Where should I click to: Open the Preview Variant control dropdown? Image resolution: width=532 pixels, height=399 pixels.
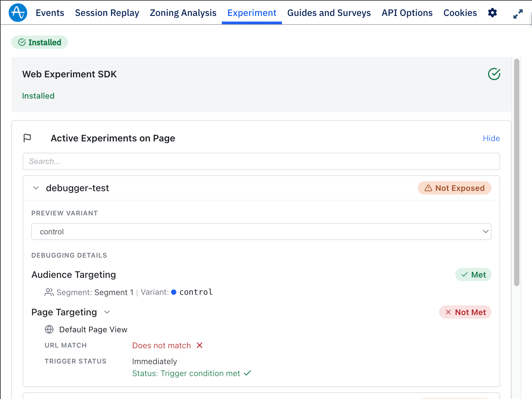[x=261, y=231]
